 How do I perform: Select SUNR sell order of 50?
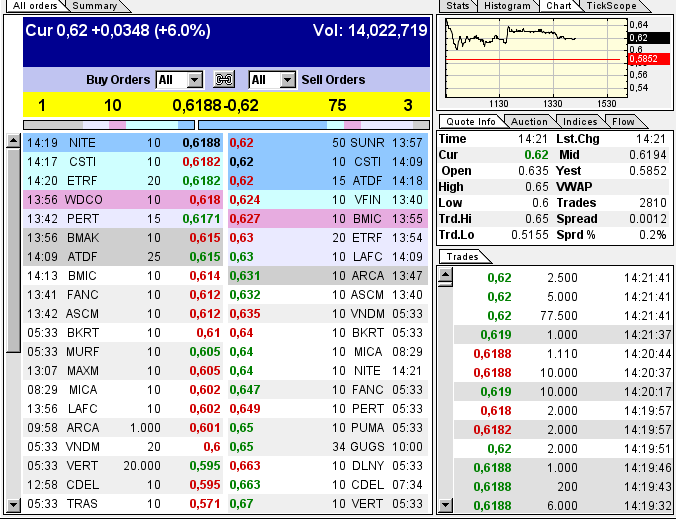coord(328,143)
